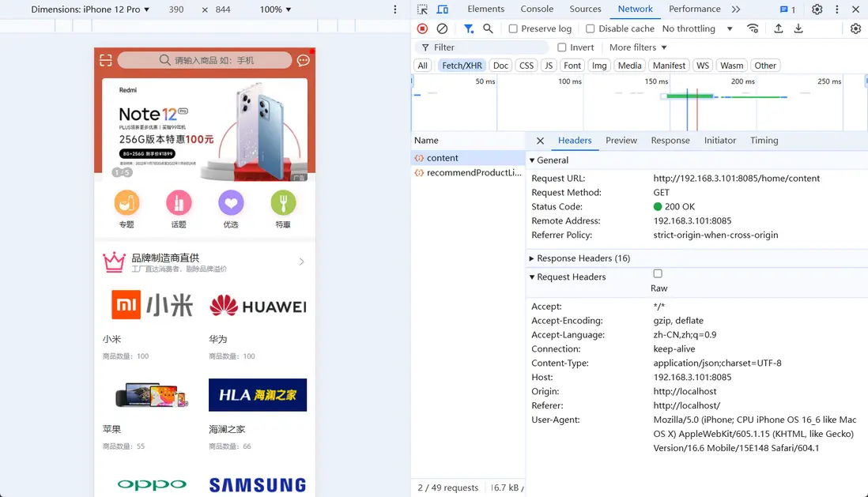Open device toolbar more options menu
This screenshot has width=868, height=497.
tap(394, 9)
